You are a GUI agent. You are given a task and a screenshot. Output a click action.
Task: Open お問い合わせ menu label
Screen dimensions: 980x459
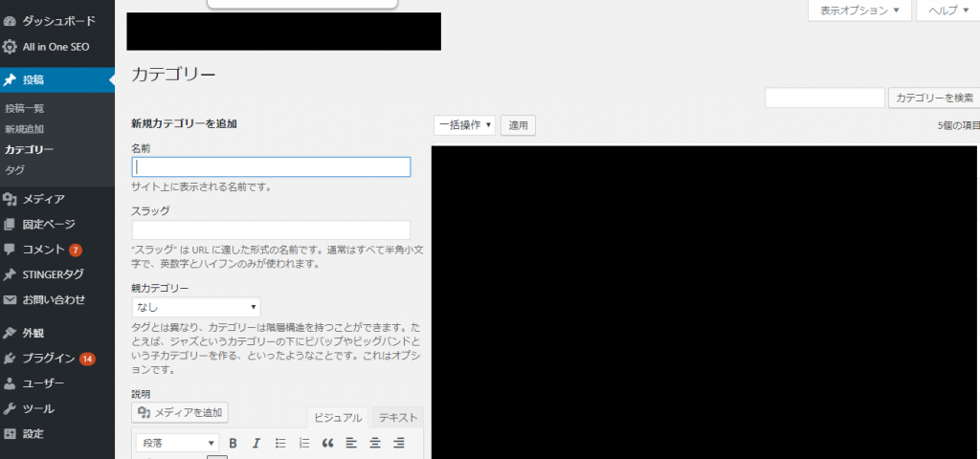pyautogui.click(x=54, y=299)
